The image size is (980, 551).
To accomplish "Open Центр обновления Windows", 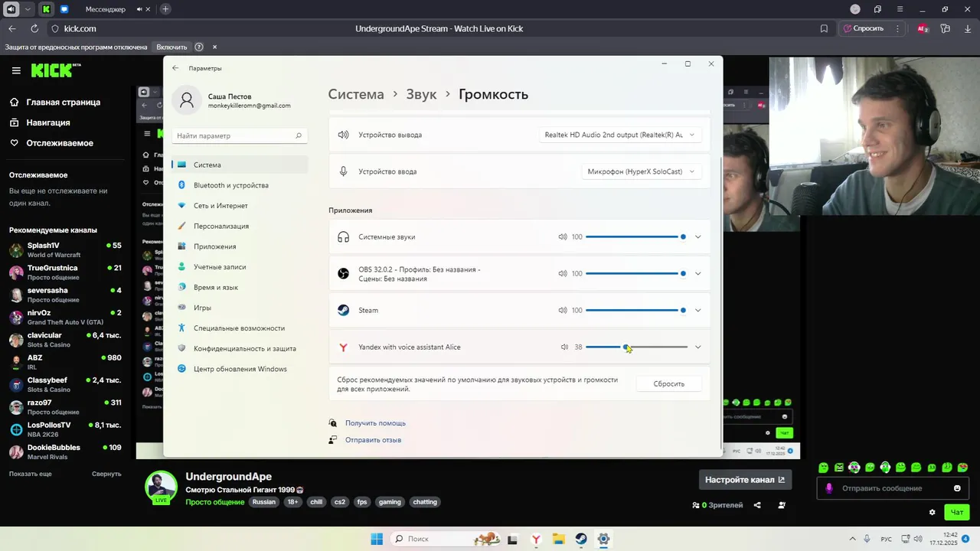I will click(240, 369).
